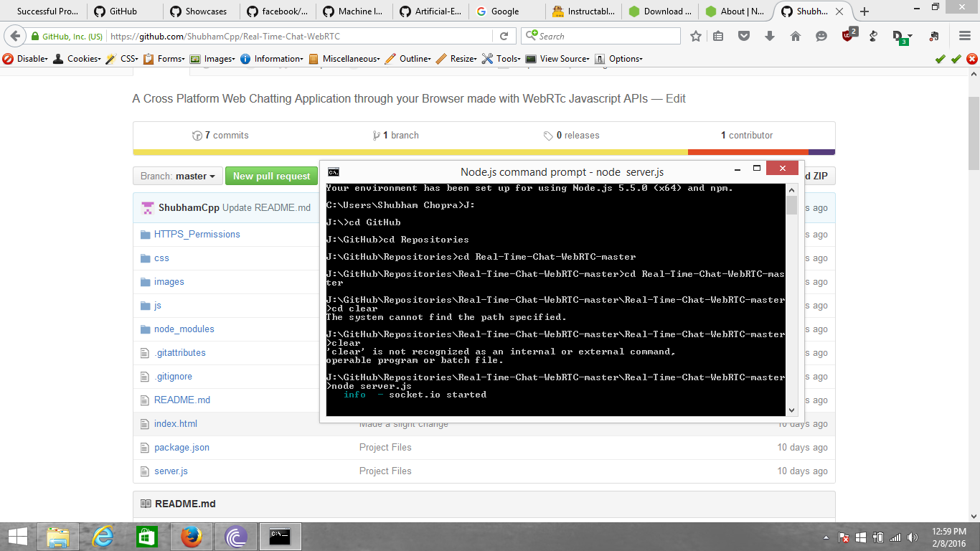
Task: Switch to the About | N... tab
Action: coord(735,11)
